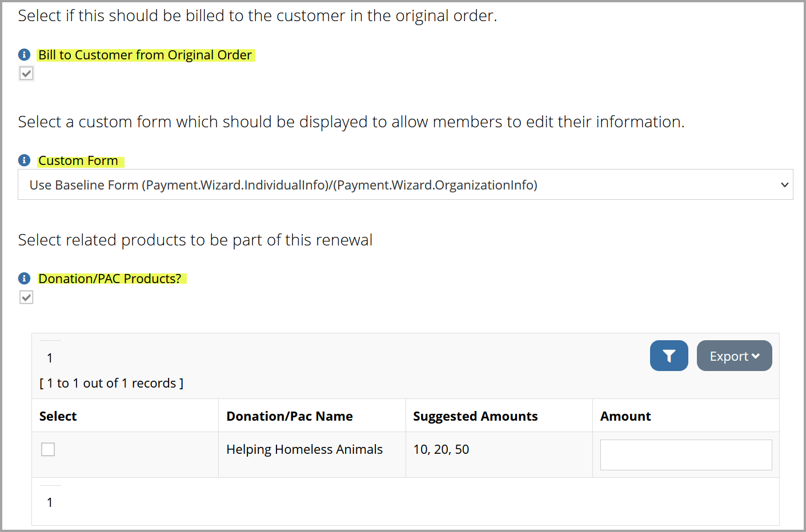The height and width of the screenshot is (532, 806).
Task: Toggle the Donation/PAC Products checkbox
Action: pos(26,297)
